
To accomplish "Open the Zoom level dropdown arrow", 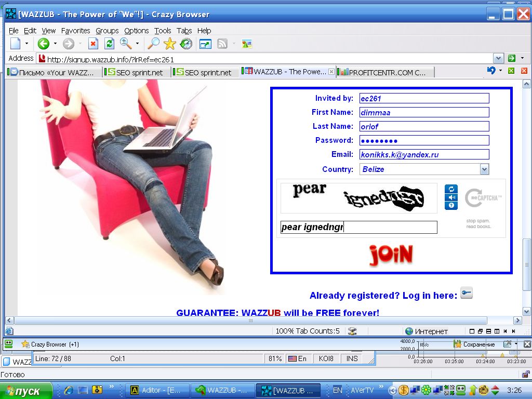I will coord(137,44).
